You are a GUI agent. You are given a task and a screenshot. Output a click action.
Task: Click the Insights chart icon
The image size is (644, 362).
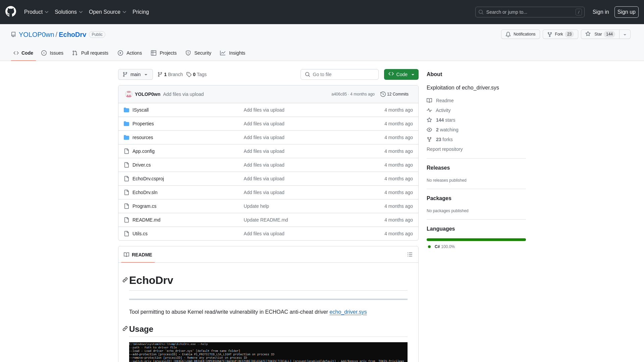click(223, 53)
